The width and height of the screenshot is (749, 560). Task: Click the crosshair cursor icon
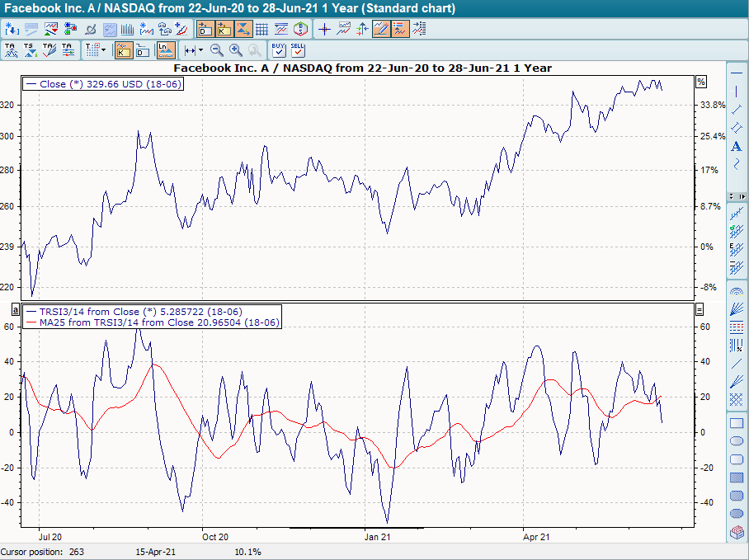coord(324,29)
